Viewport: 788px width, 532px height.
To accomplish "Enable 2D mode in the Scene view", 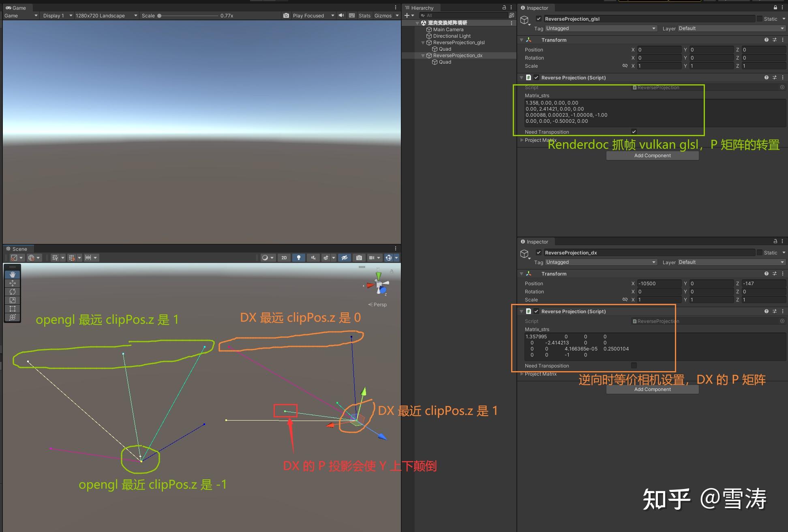I will 284,257.
